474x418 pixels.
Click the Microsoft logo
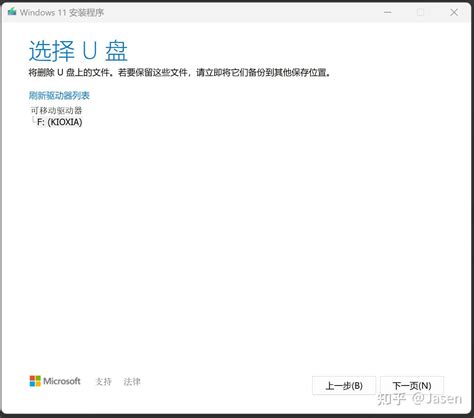pyautogui.click(x=55, y=381)
